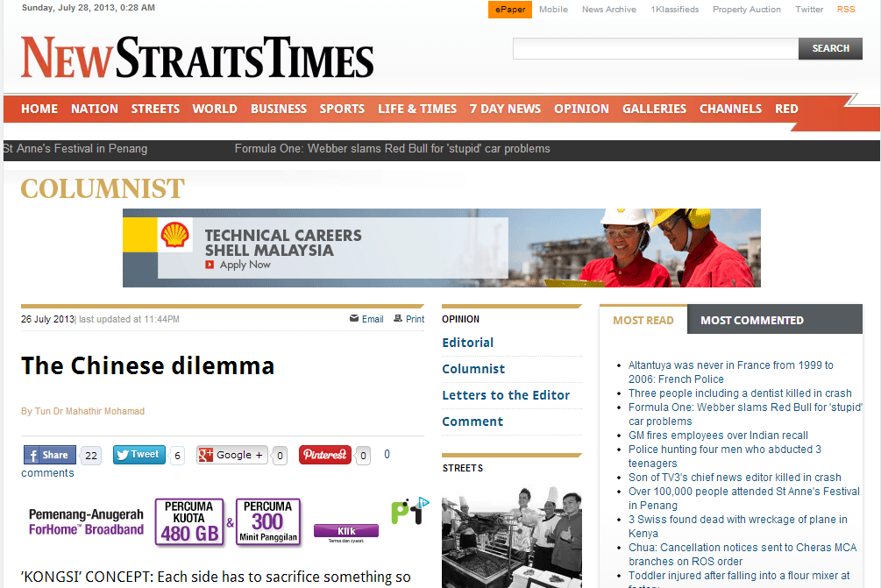
Task: Open CHANNELS menu item
Action: coord(730,109)
